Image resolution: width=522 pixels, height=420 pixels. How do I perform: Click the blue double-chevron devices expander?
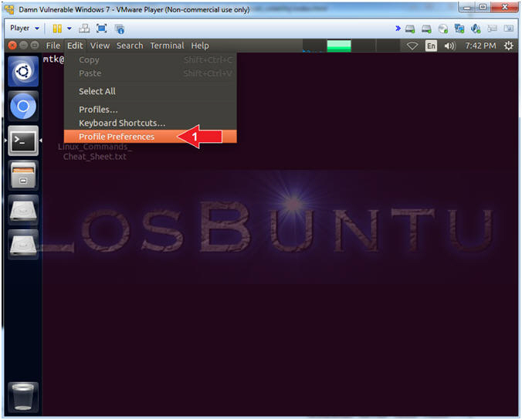click(x=398, y=29)
